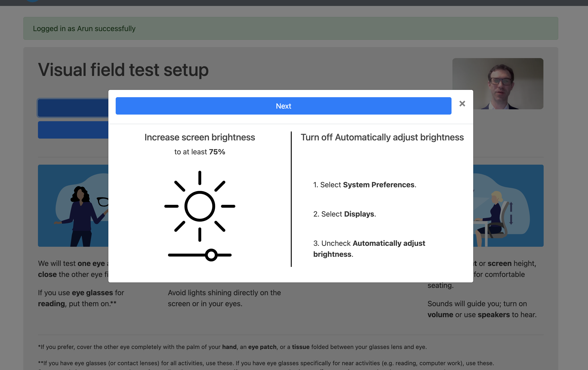588x370 pixels.
Task: Click 'Logged in as Arun successfully' message
Action: click(x=84, y=29)
